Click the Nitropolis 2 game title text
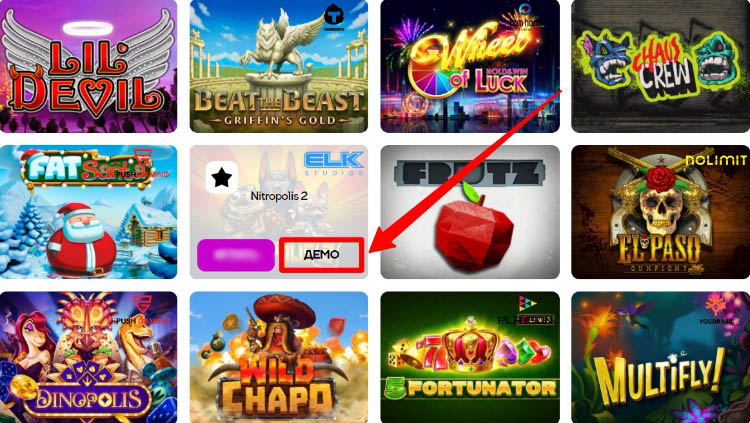Viewport: 750px width, 423px height. pyautogui.click(x=279, y=196)
